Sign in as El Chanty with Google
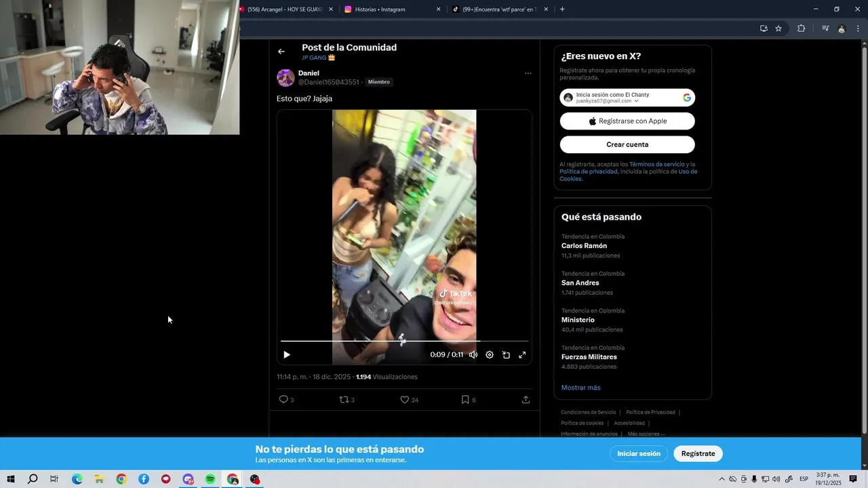Image resolution: width=868 pixels, height=488 pixels. tap(627, 98)
